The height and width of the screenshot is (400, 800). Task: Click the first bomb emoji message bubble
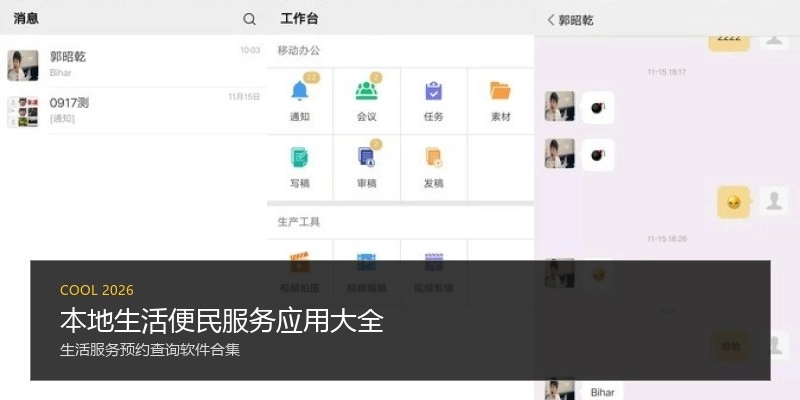click(x=598, y=107)
